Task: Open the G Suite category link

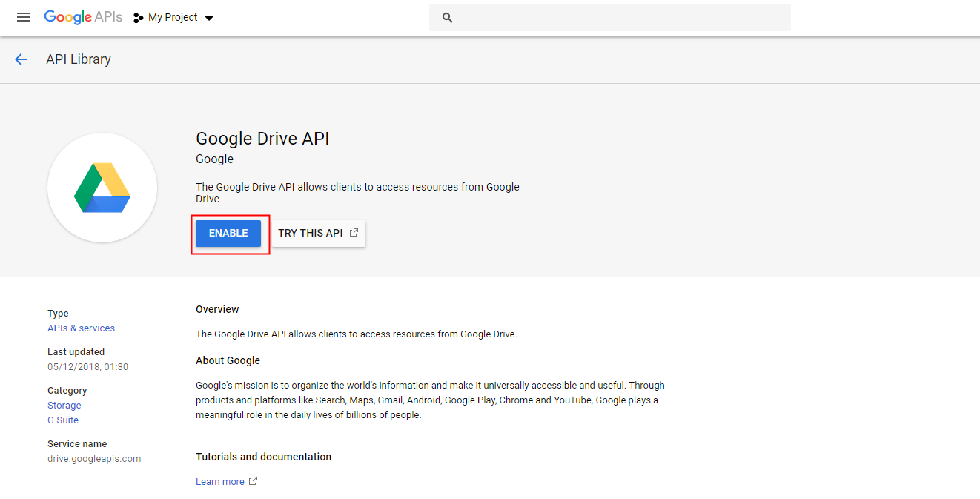Action: tap(63, 420)
